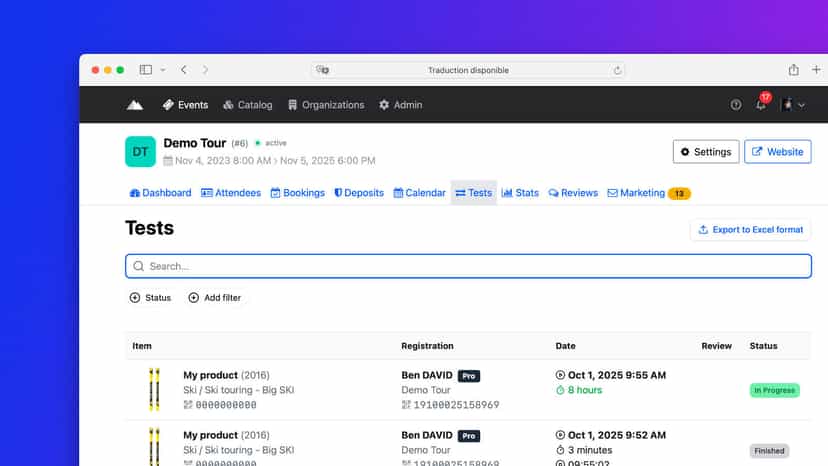This screenshot has height=466, width=828.
Task: Switch to the Dashboard tab
Action: (161, 193)
